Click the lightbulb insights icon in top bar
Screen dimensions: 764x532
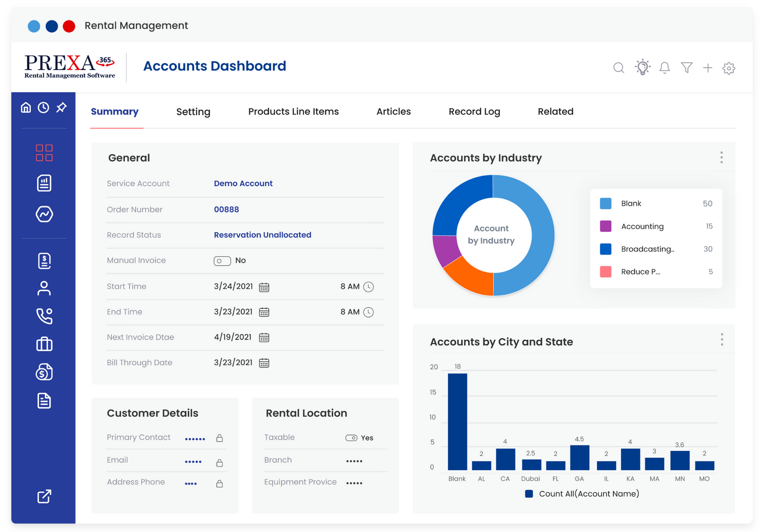tap(642, 67)
